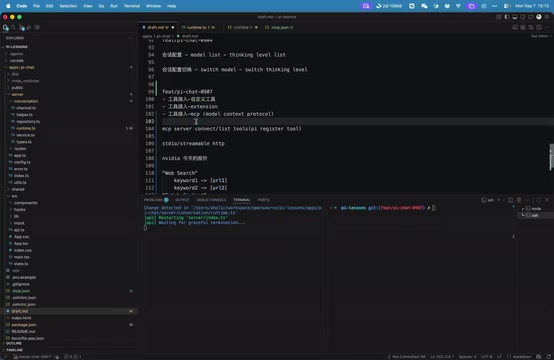
Task: Click git branch feat/pi-chat-0907 in status bar
Action: coord(33,356)
